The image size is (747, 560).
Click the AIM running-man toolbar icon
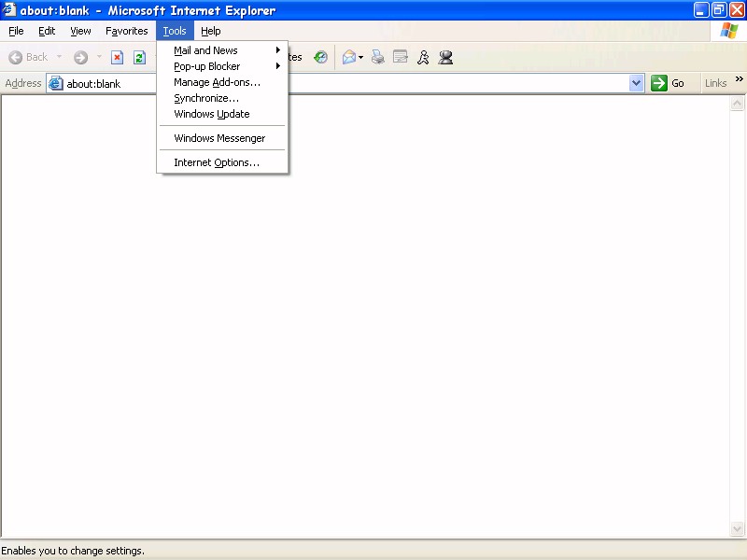(423, 57)
